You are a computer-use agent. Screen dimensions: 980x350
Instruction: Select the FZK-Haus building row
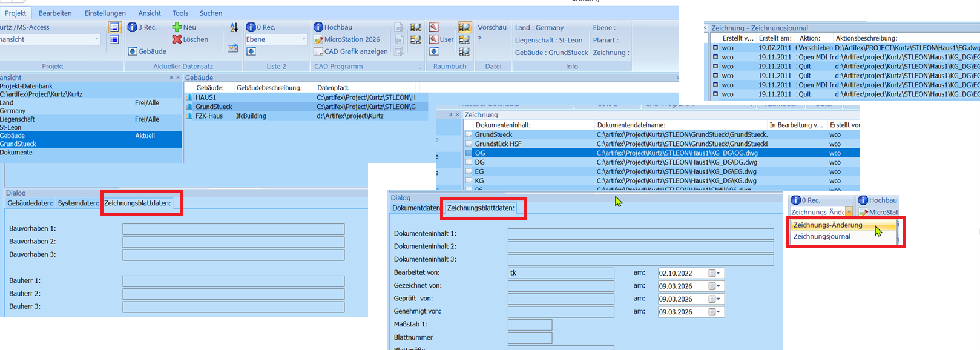[x=209, y=116]
